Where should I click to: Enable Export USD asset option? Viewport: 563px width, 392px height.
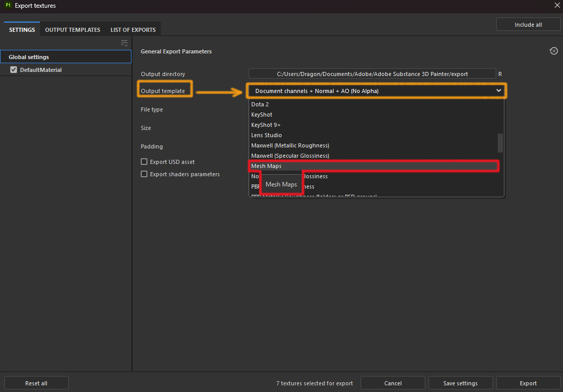coord(144,162)
